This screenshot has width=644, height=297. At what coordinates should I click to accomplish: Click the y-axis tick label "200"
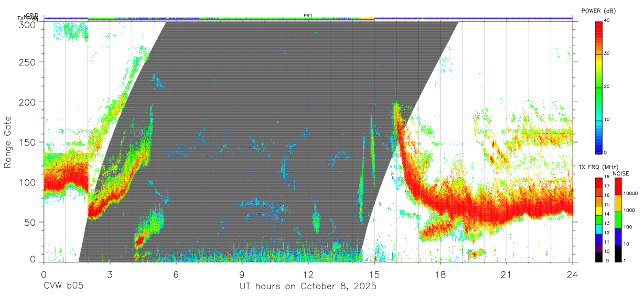click(x=28, y=102)
